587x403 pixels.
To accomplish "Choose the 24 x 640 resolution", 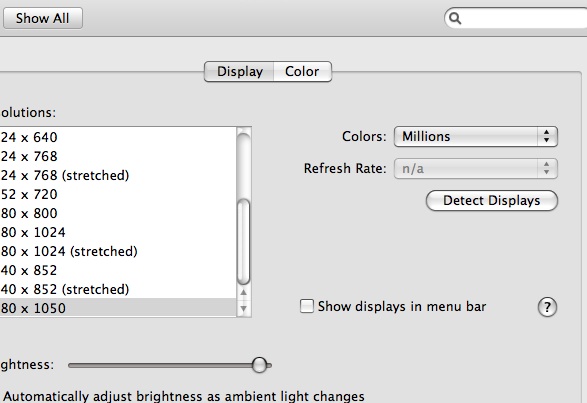I will tap(118, 137).
